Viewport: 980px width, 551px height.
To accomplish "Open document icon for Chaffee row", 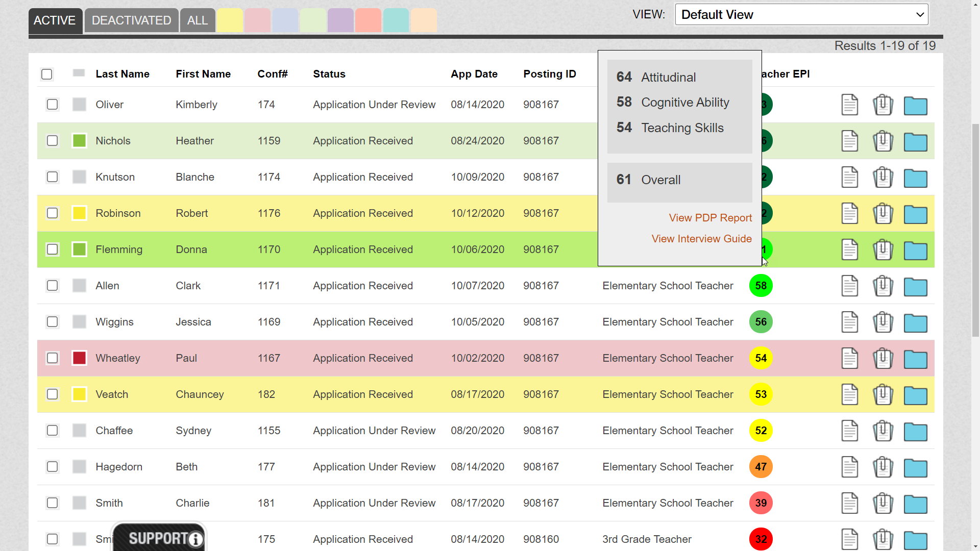I will (x=849, y=431).
